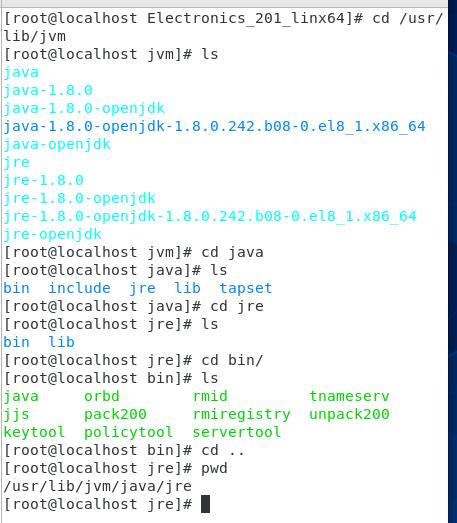
Task: Click the 'include' directory name
Action: click(79, 288)
